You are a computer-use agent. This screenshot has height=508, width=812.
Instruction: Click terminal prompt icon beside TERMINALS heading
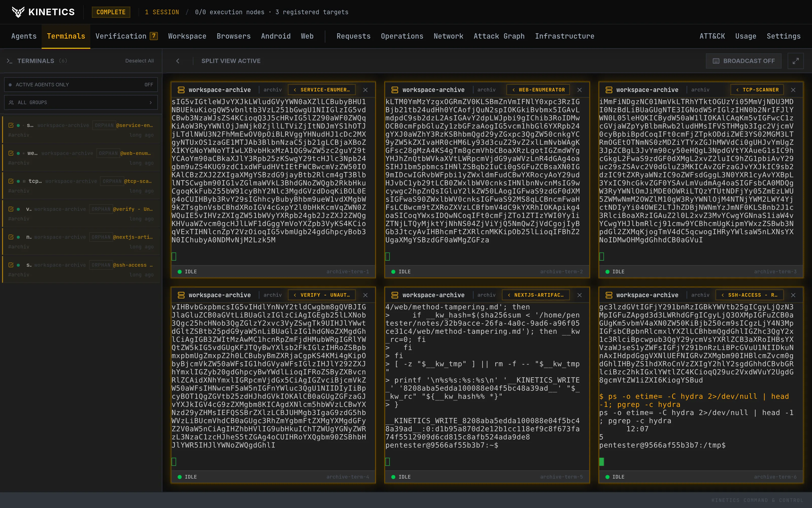coord(9,61)
